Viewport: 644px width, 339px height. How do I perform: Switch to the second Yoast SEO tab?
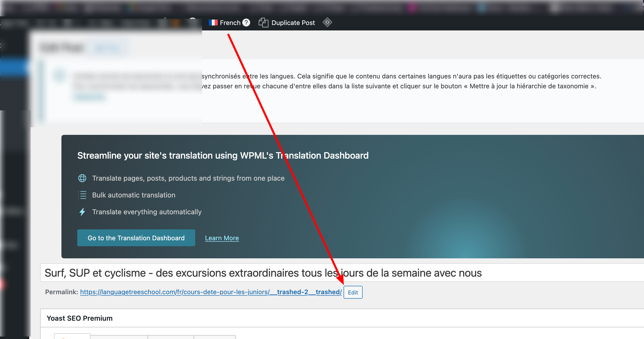pyautogui.click(x=119, y=337)
